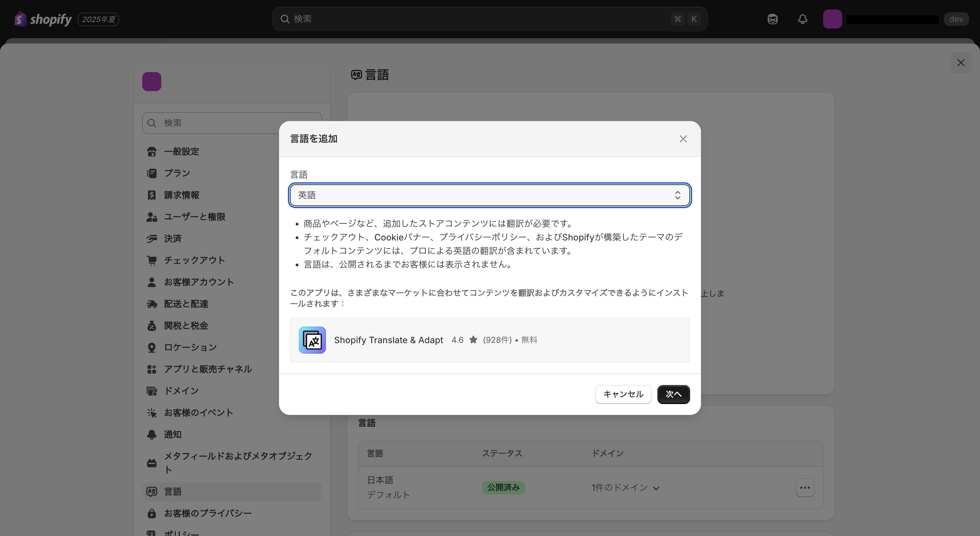
Task: Click the Shopify Translate & Adapt app icon
Action: (x=312, y=340)
